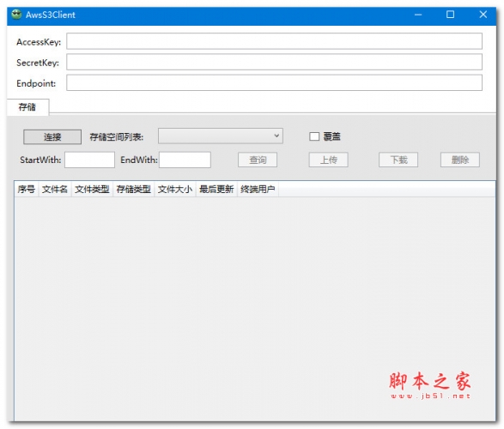
Task: Minimize the AwsS3Client window
Action: coord(418,15)
